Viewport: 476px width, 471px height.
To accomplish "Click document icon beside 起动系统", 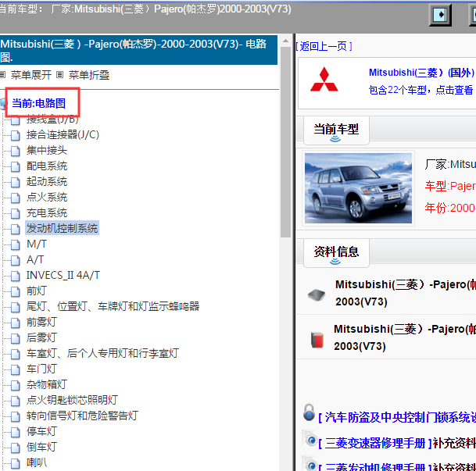I will (16, 182).
